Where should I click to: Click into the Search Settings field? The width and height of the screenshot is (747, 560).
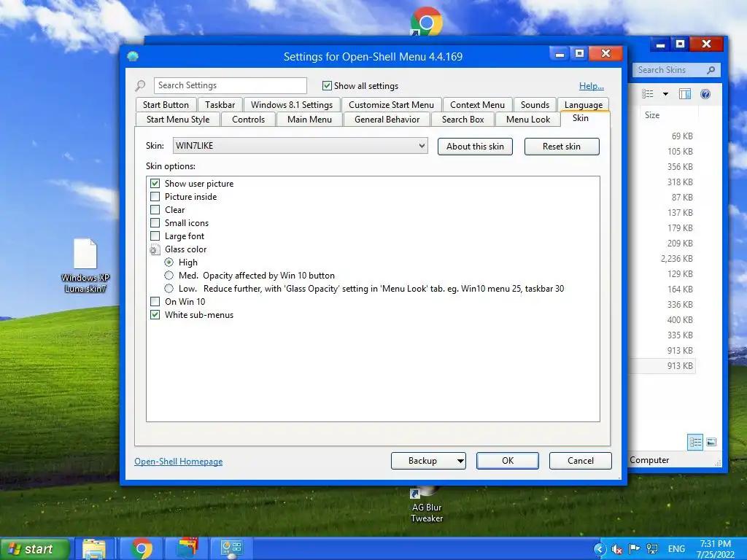pos(230,86)
